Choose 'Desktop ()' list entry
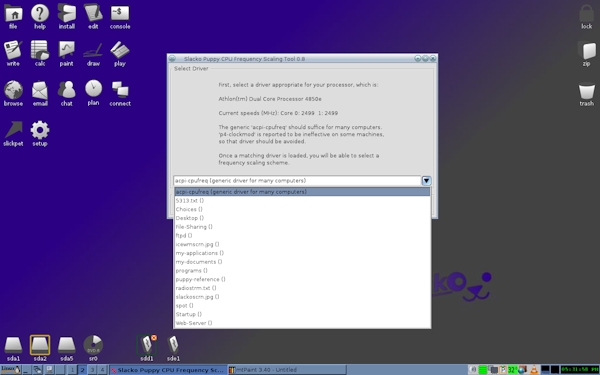The width and height of the screenshot is (600, 375). pos(302,218)
